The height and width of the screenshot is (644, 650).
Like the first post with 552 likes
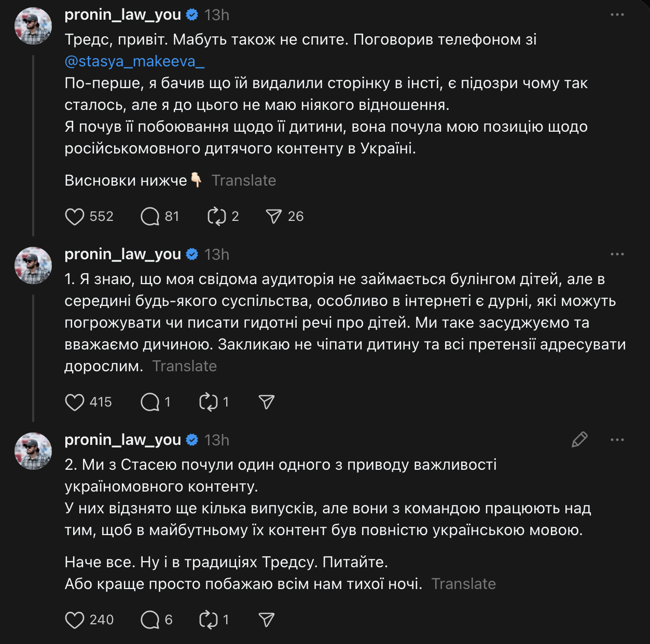tap(75, 216)
